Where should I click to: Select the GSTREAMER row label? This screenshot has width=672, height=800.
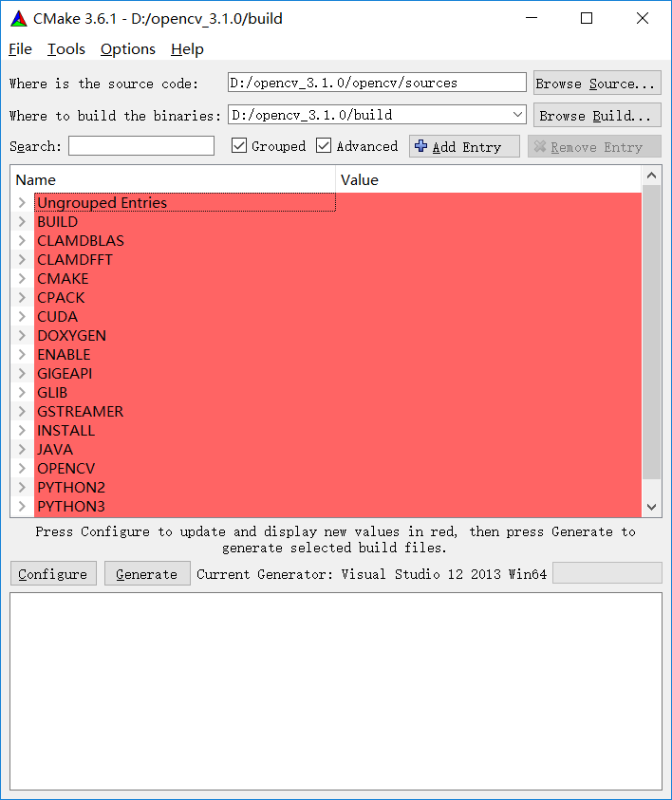[x=80, y=411]
